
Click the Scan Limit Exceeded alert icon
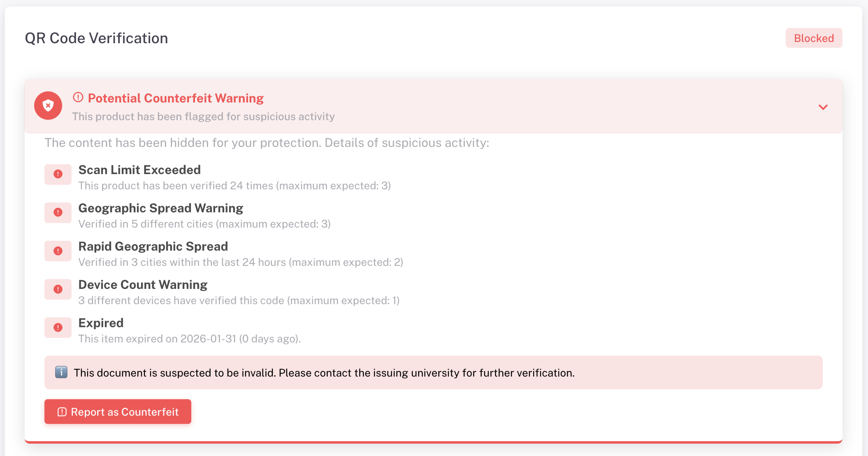58,174
